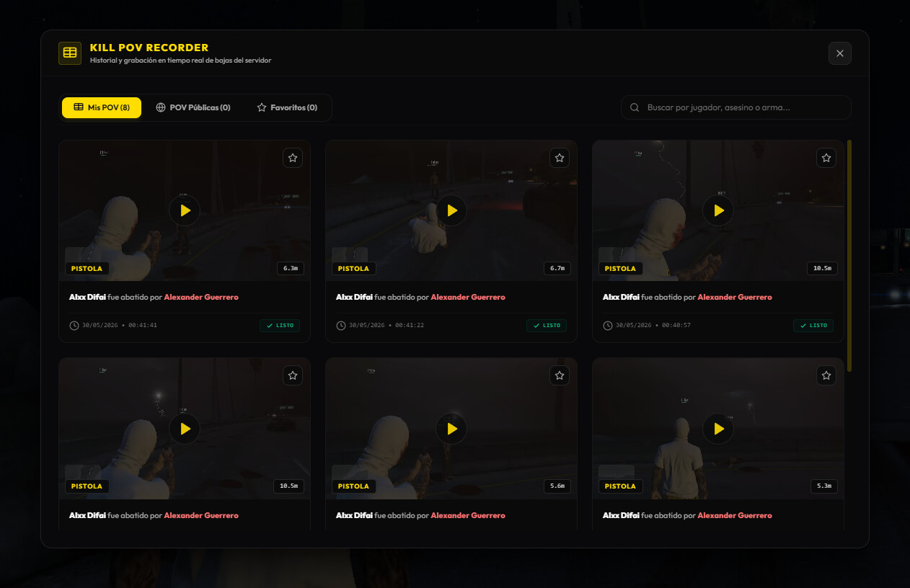Click the 5.3m distance badge

824,486
